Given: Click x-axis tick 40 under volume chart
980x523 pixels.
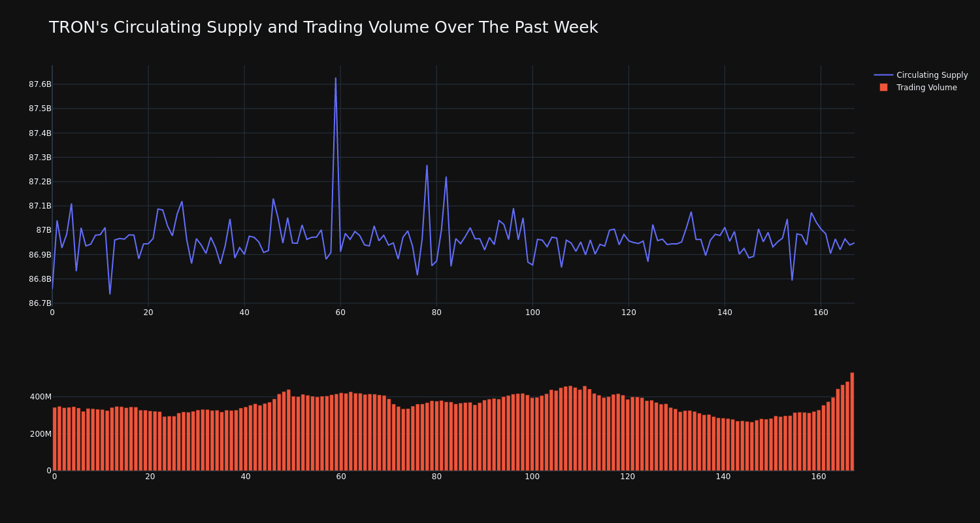Looking at the screenshot, I should pyautogui.click(x=246, y=477).
